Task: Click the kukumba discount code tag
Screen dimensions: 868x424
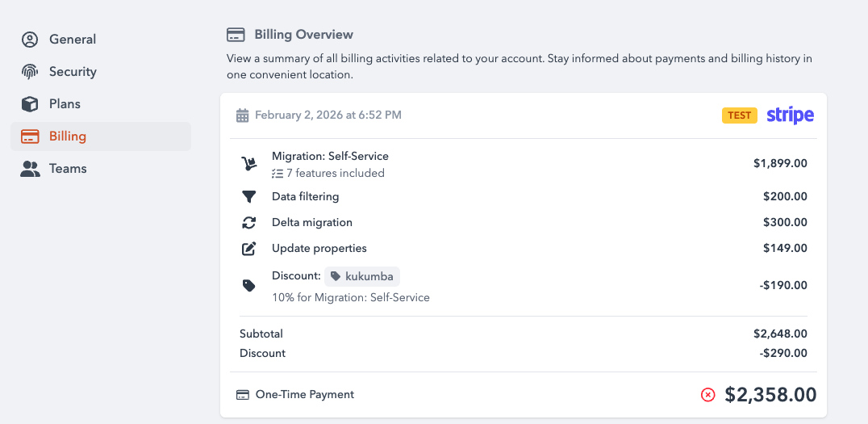Action: coord(362,276)
